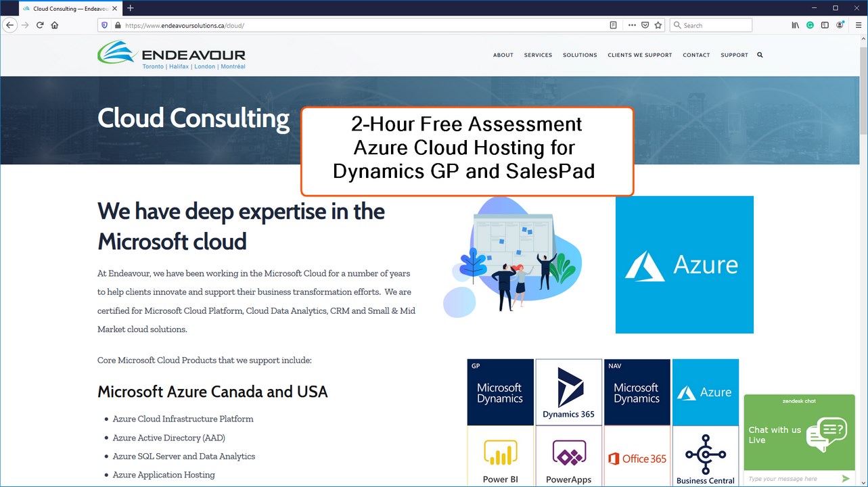Select the Cloud Consulting — Endeavour tab
This screenshot has width=868, height=487.
point(70,8)
